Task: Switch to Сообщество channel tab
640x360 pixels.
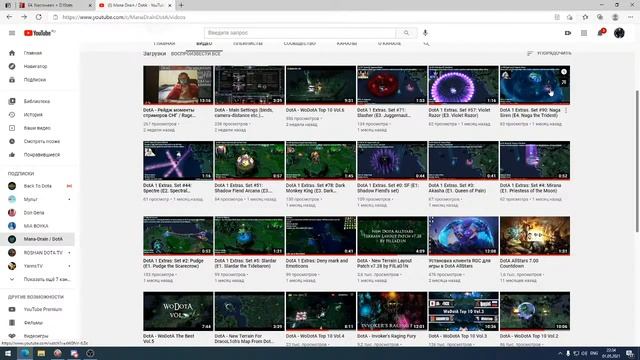Action: [300, 43]
